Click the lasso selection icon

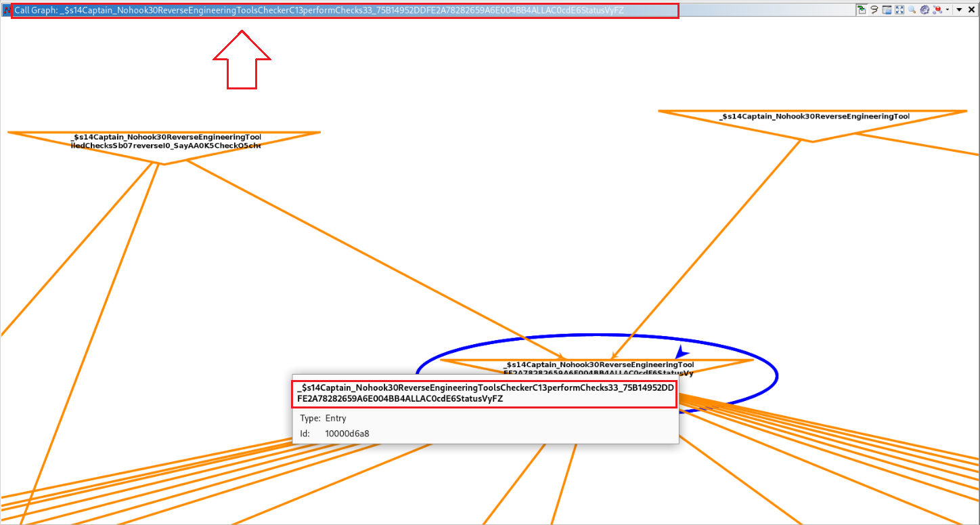[874, 9]
